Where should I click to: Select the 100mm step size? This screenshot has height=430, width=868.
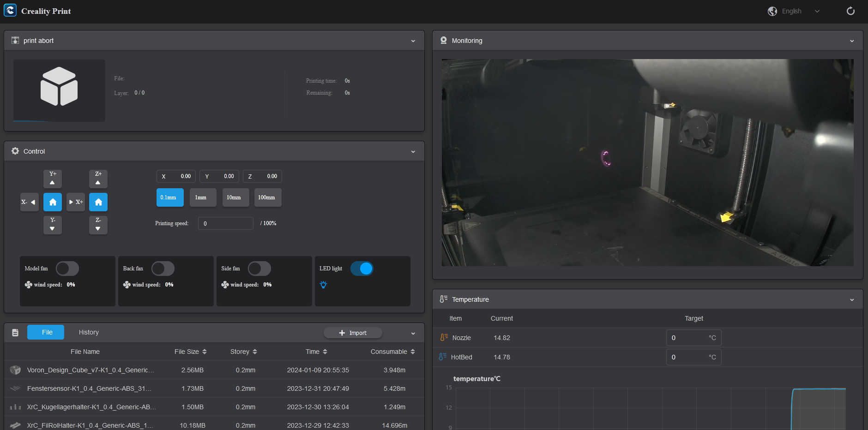pos(268,197)
